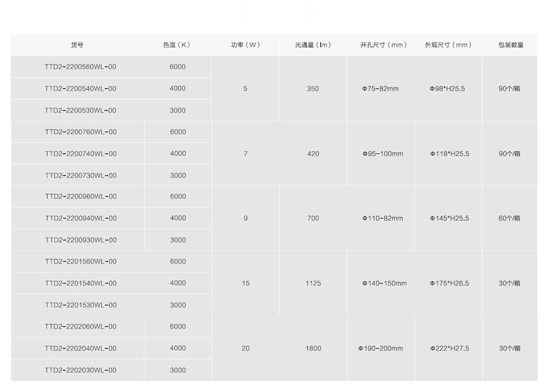Select model TTD2-2202030WL-00 cell

pyautogui.click(x=81, y=370)
